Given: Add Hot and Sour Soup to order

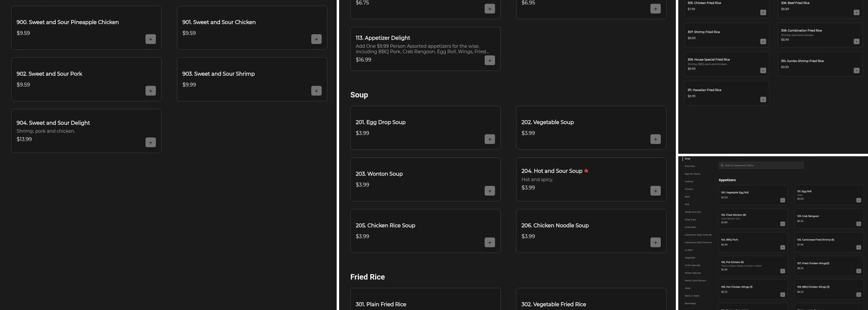Looking at the screenshot, I should pos(655,190).
